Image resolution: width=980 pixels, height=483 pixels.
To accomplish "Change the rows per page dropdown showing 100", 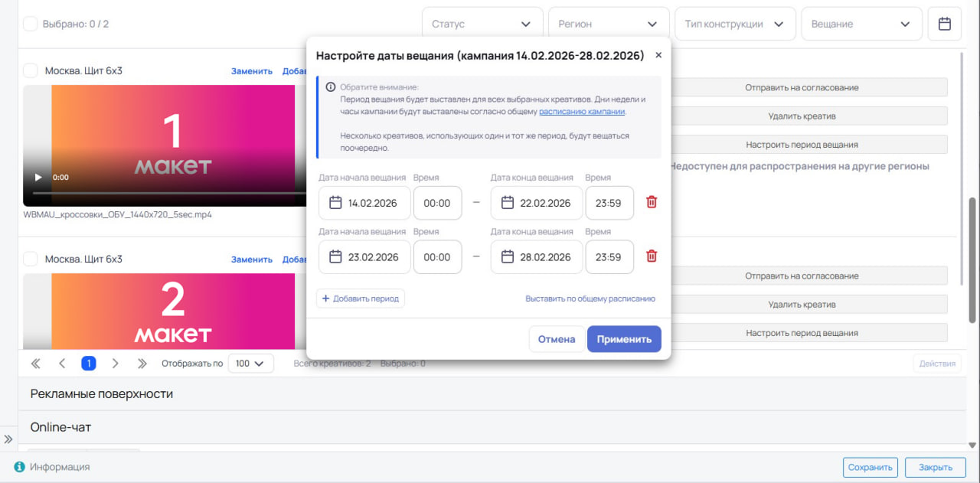I will (x=250, y=364).
